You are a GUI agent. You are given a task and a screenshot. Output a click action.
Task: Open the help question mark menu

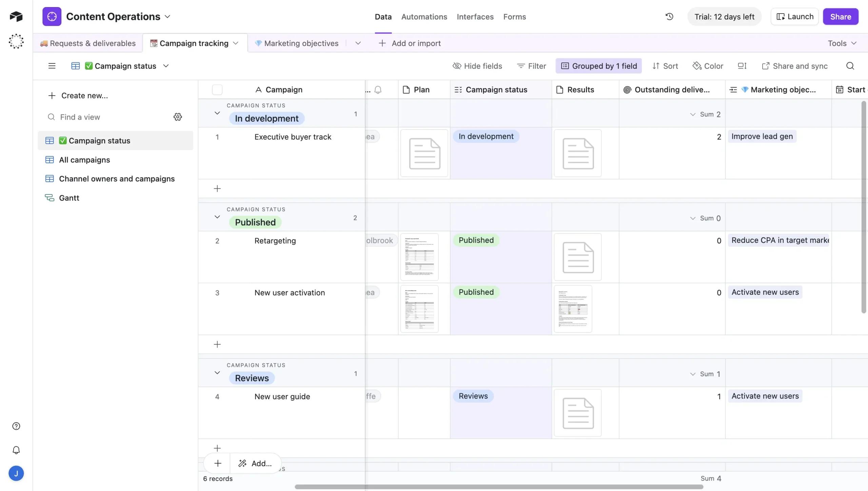(16, 426)
